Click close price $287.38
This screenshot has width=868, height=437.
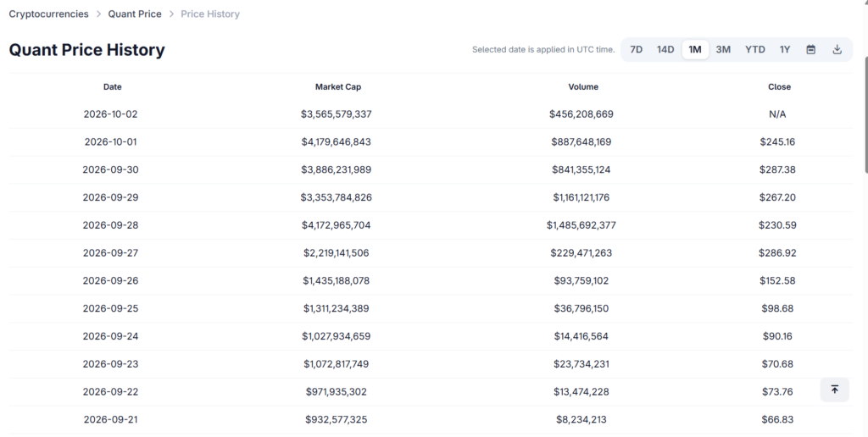(777, 170)
